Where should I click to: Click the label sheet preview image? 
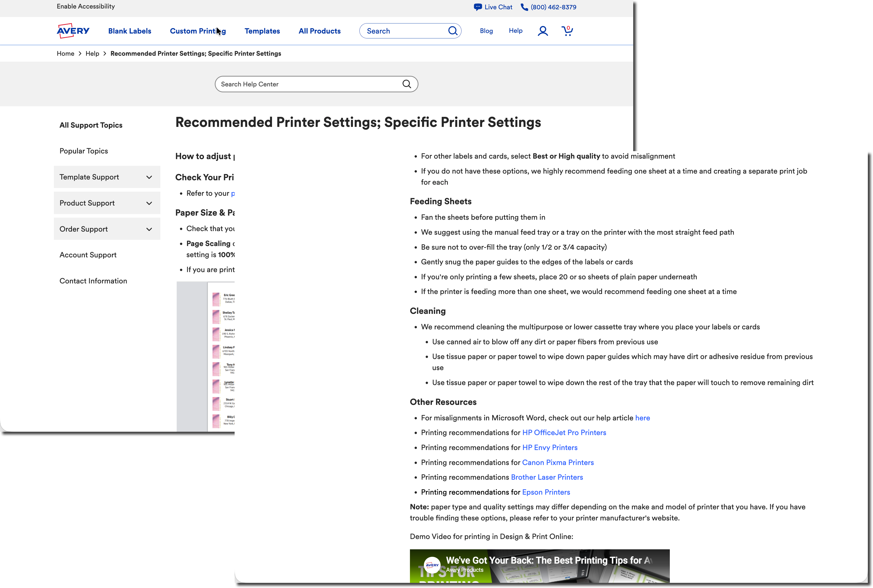click(x=206, y=356)
